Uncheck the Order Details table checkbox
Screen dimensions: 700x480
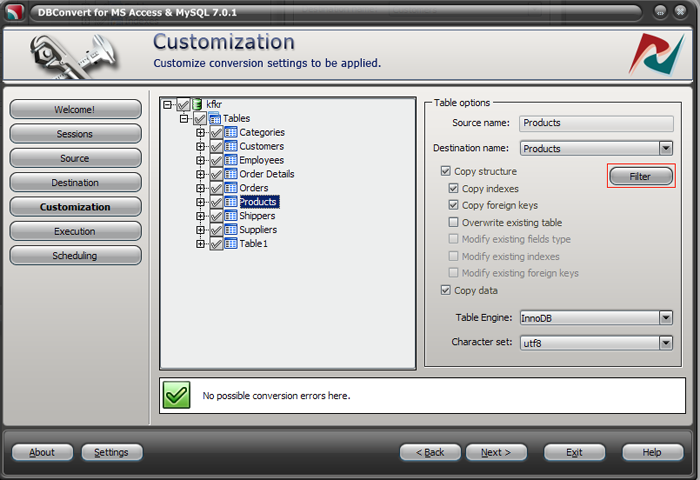pyautogui.click(x=216, y=174)
